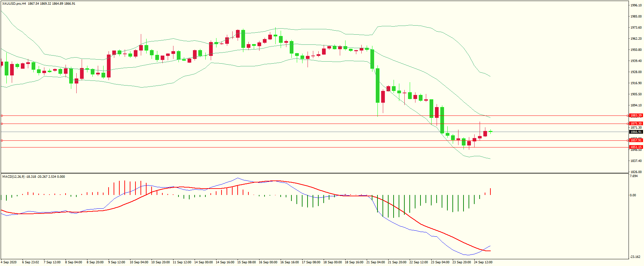
Task: Click the 24 Sep 12:00 time axis label
Action: (x=483, y=262)
